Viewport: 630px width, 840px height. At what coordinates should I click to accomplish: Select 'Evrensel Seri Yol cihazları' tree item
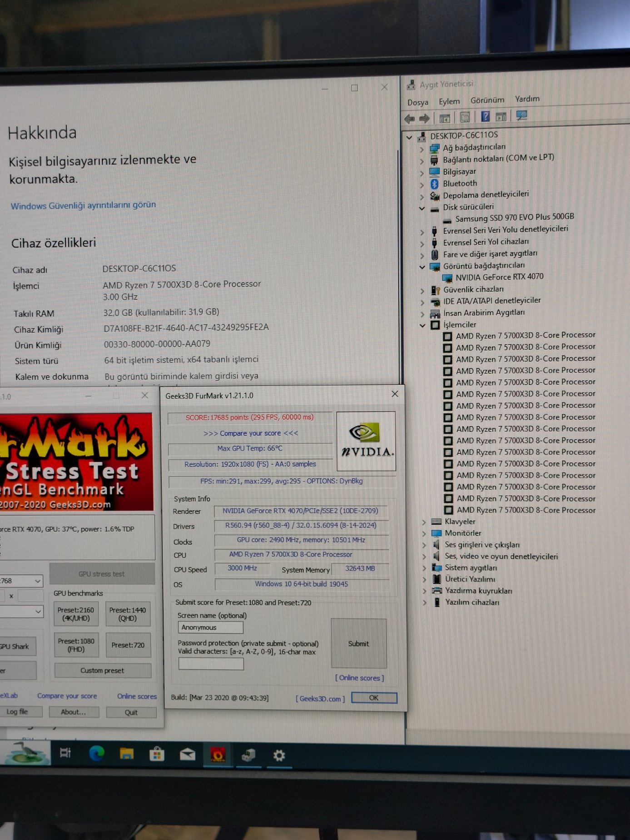coord(486,242)
